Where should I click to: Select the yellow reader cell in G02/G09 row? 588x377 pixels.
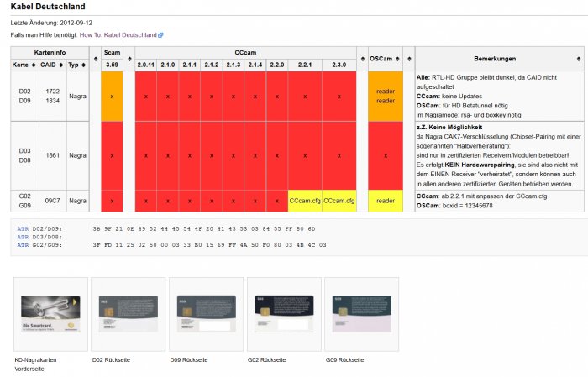coord(386,201)
